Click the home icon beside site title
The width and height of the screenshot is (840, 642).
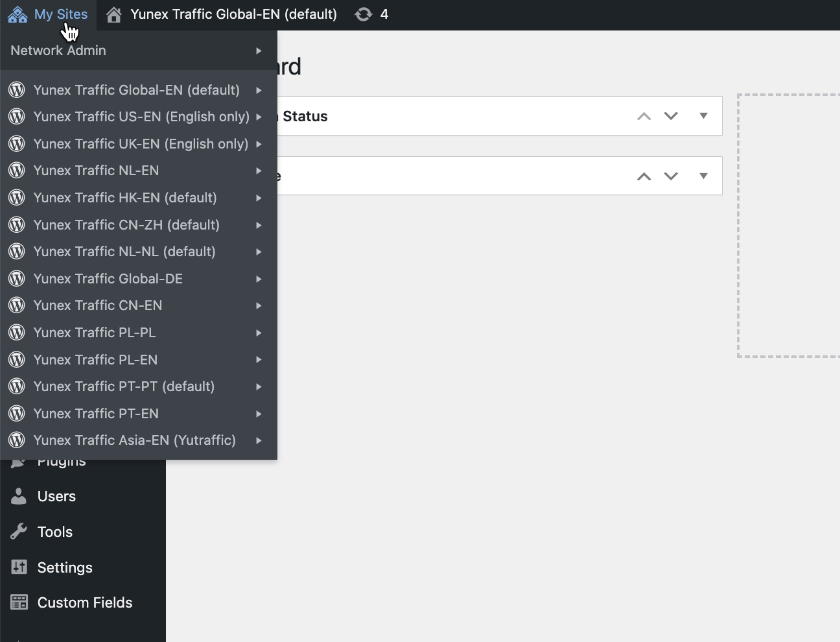coord(114,14)
